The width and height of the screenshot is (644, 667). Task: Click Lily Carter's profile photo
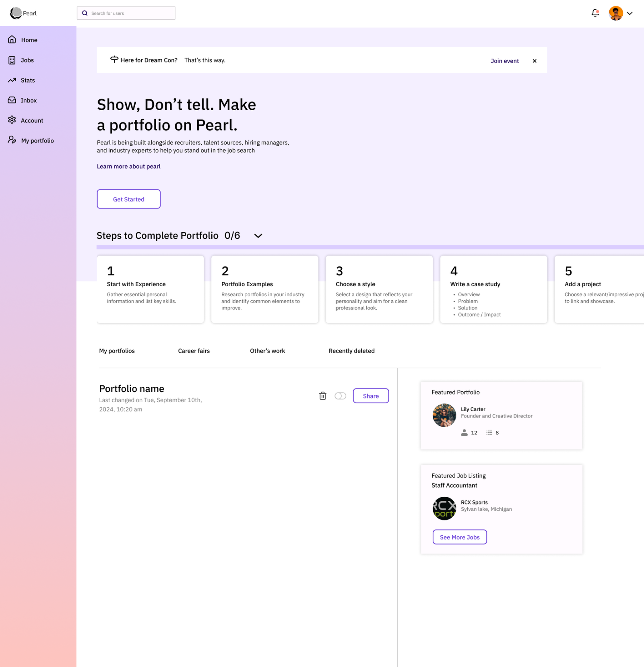click(x=444, y=415)
